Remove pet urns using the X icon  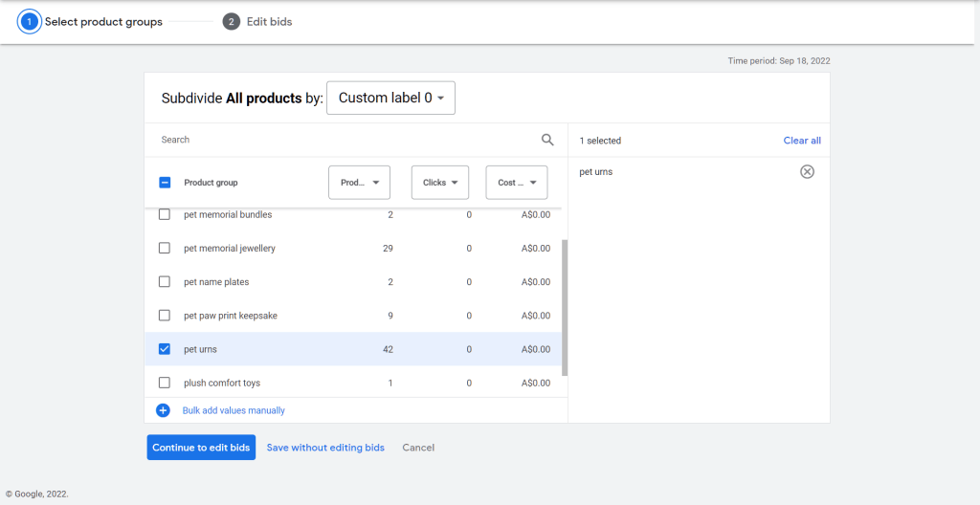[807, 172]
